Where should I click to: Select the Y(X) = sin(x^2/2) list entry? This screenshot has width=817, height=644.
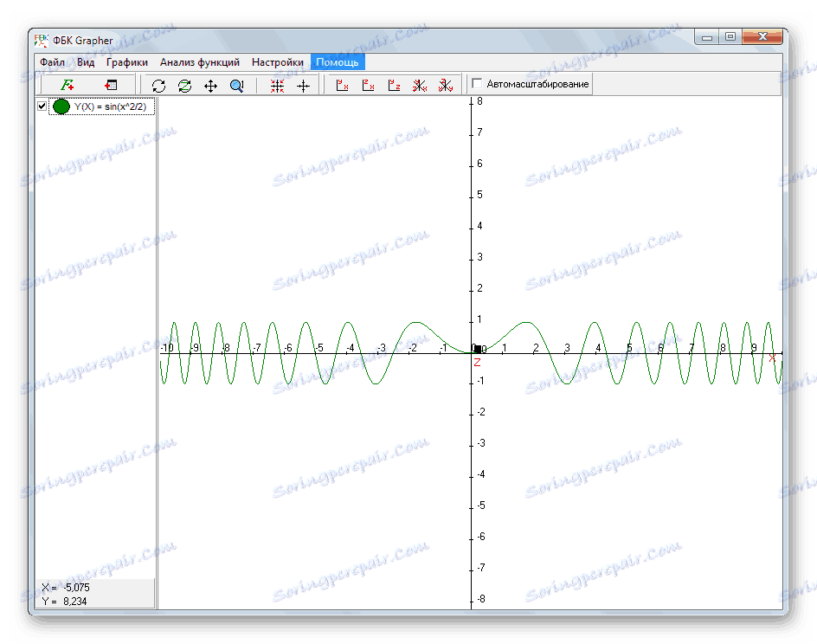[x=110, y=106]
